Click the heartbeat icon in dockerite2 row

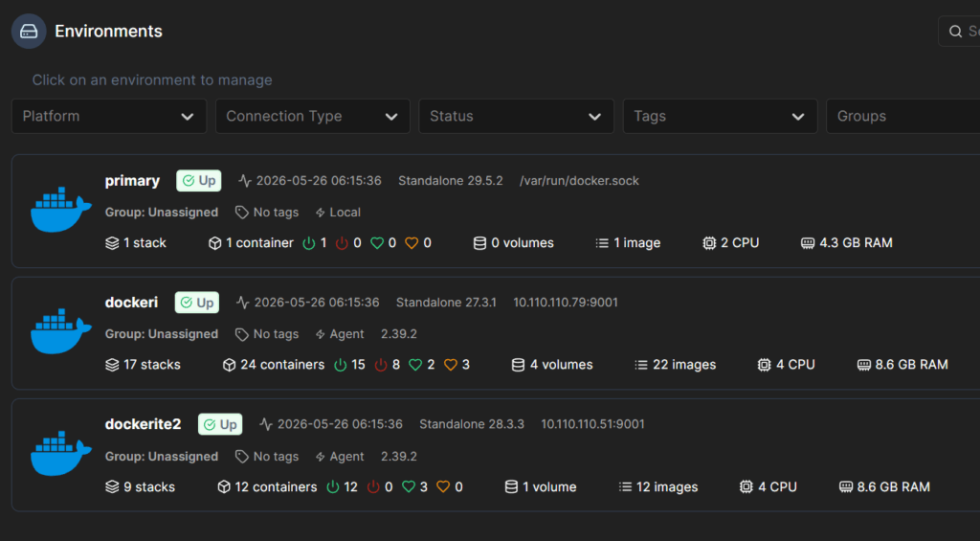click(266, 425)
